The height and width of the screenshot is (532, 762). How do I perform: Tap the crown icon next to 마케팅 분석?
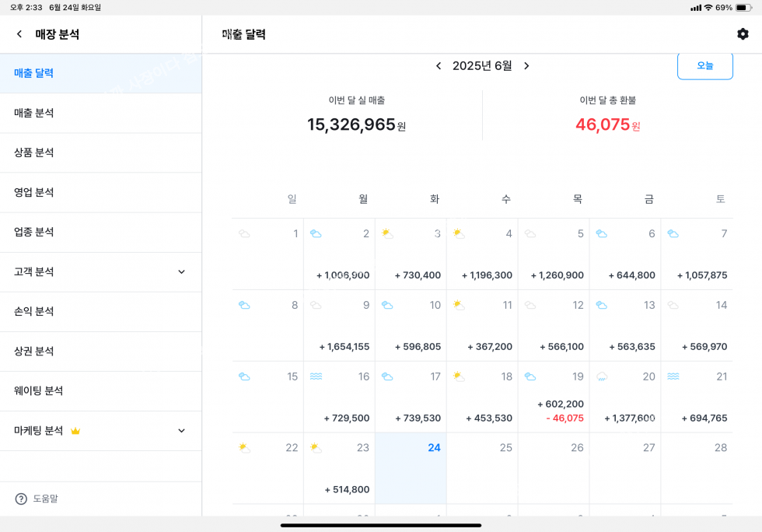point(75,431)
